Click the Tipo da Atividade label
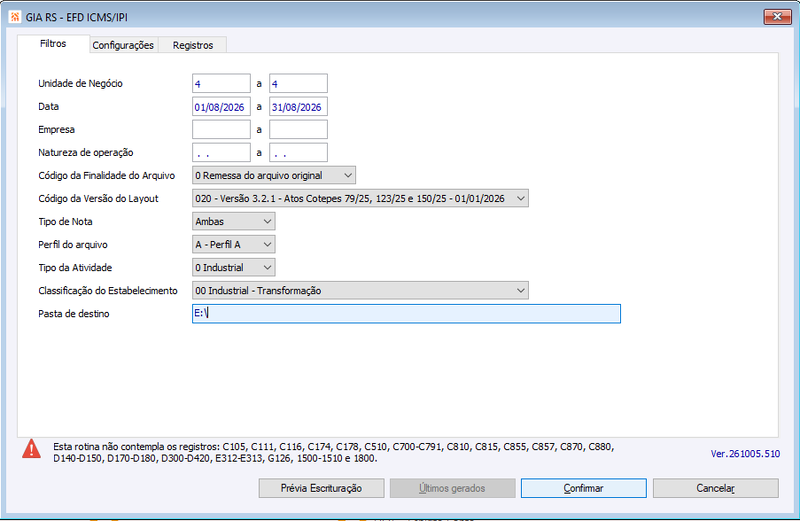The height and width of the screenshot is (521, 800). click(75, 268)
